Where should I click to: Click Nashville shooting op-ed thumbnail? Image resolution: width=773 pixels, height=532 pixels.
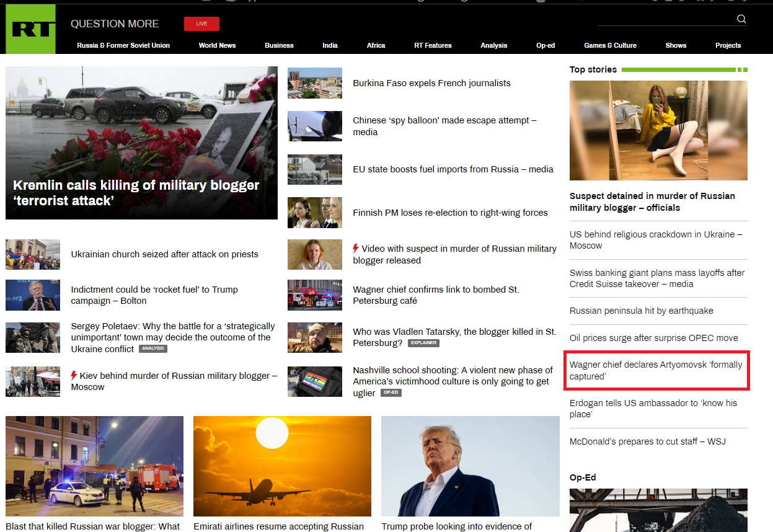(x=315, y=381)
